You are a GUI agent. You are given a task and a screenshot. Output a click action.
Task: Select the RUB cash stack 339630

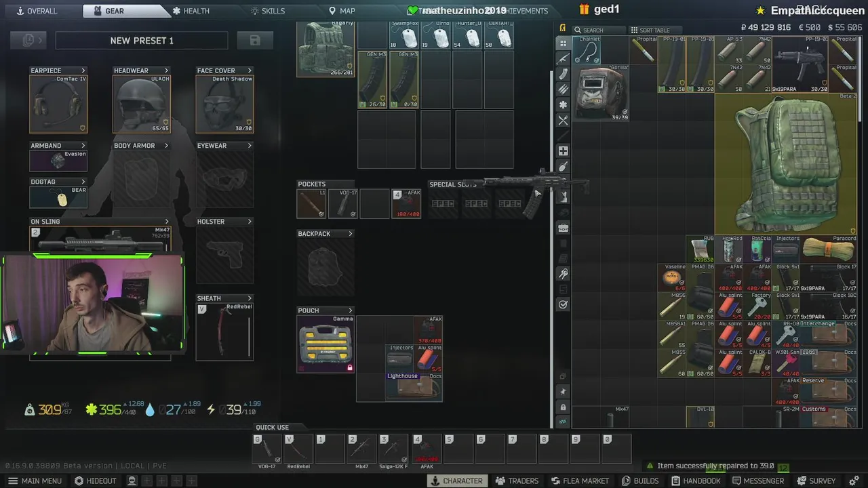click(x=701, y=249)
